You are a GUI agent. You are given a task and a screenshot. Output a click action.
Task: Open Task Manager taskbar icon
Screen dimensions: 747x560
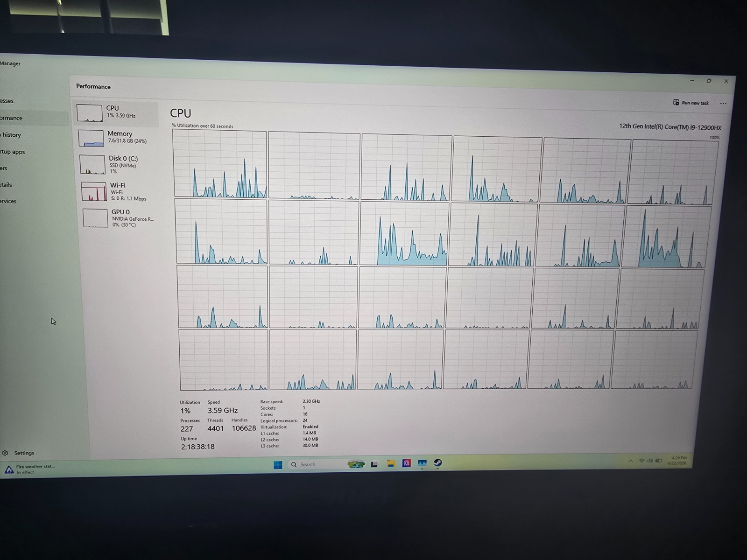[x=422, y=463]
